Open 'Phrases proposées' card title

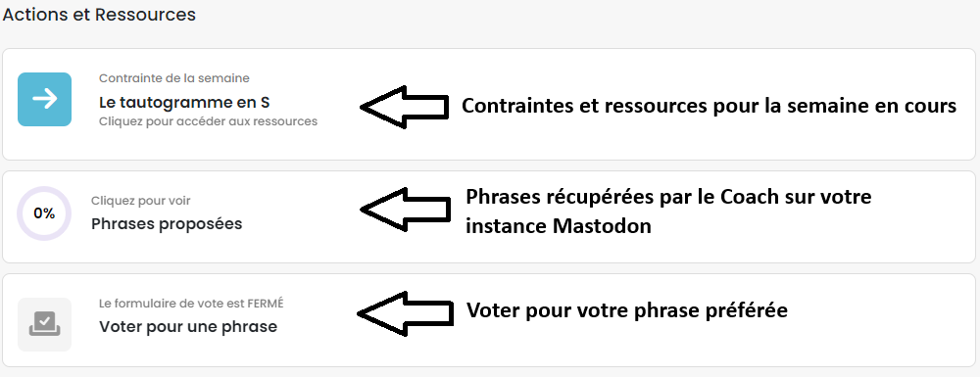click(x=167, y=223)
